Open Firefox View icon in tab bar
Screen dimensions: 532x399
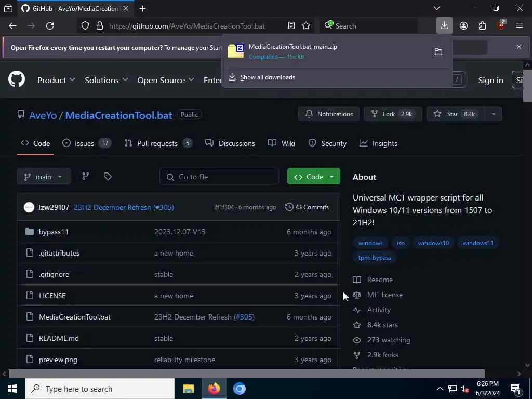[x=8, y=9]
